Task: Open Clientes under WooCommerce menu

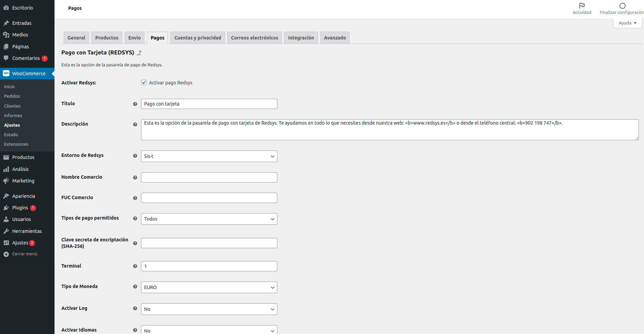Action: point(12,106)
